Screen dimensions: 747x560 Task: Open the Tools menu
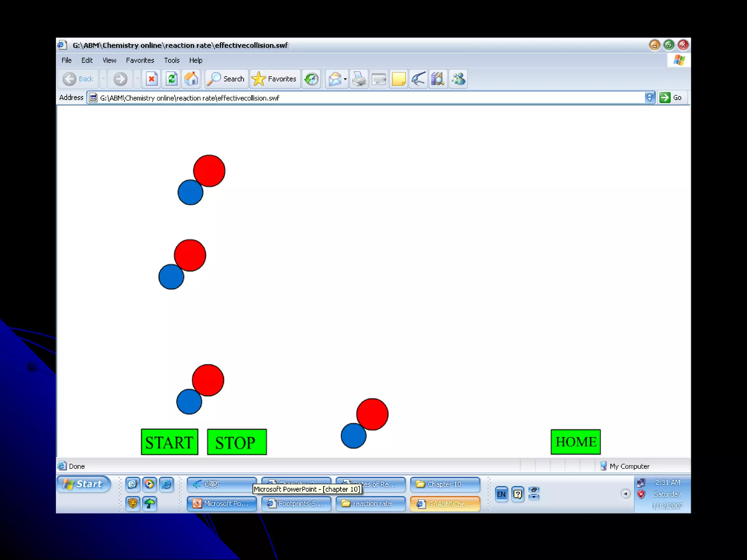click(x=171, y=60)
